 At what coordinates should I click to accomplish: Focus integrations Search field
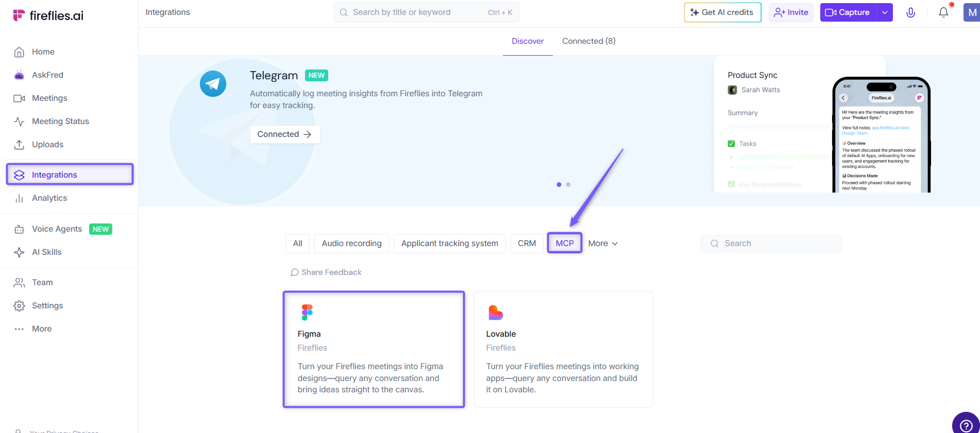pyautogui.click(x=771, y=244)
